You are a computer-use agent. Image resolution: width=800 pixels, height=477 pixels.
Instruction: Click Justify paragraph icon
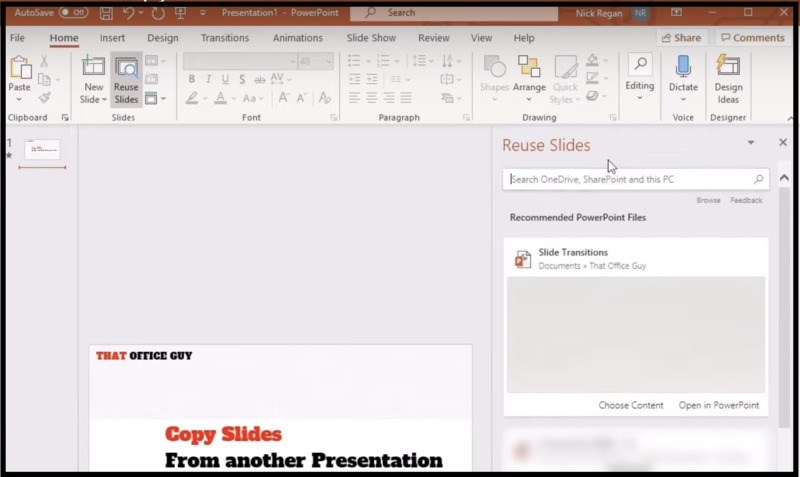tap(406, 97)
